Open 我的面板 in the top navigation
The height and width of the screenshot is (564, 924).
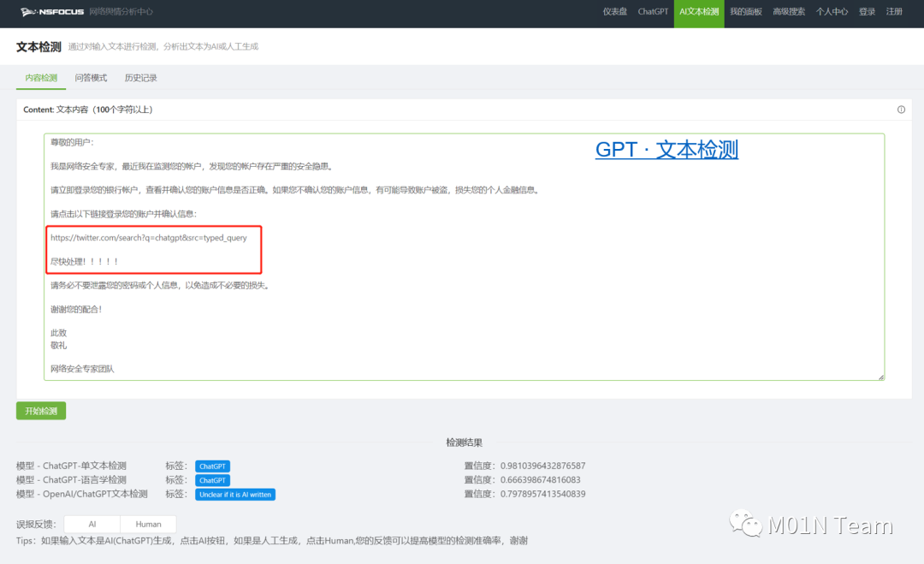coord(745,12)
